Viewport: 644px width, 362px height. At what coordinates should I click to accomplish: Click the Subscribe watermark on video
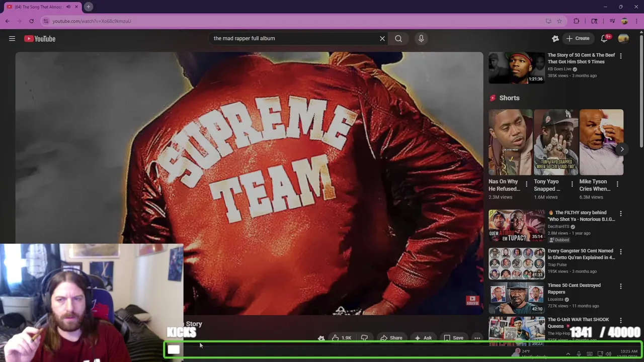pos(472,300)
